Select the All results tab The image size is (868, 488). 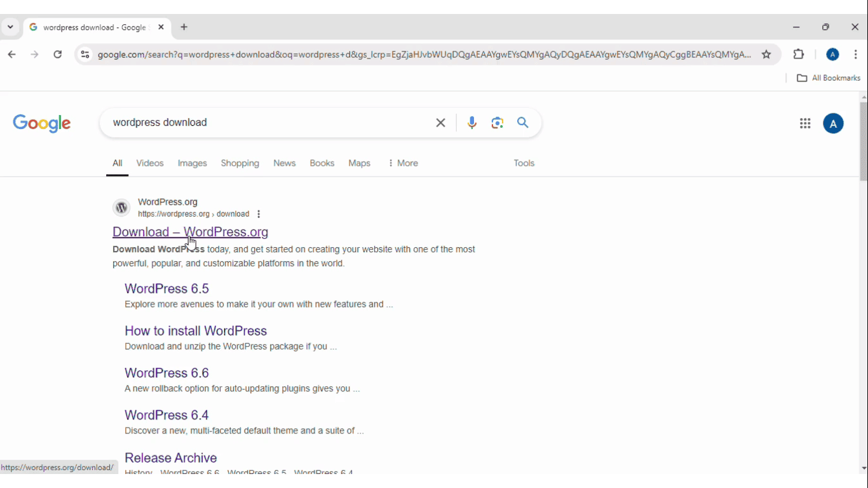pyautogui.click(x=118, y=163)
